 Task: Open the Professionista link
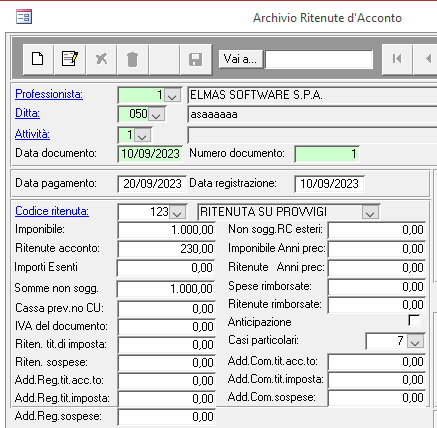tap(49, 94)
